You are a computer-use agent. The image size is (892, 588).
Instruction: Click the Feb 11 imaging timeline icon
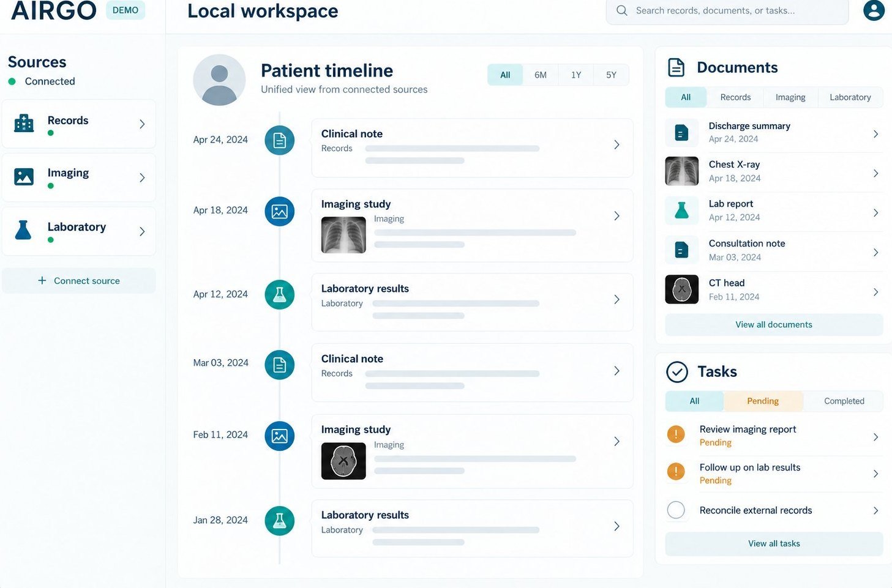[x=280, y=436]
